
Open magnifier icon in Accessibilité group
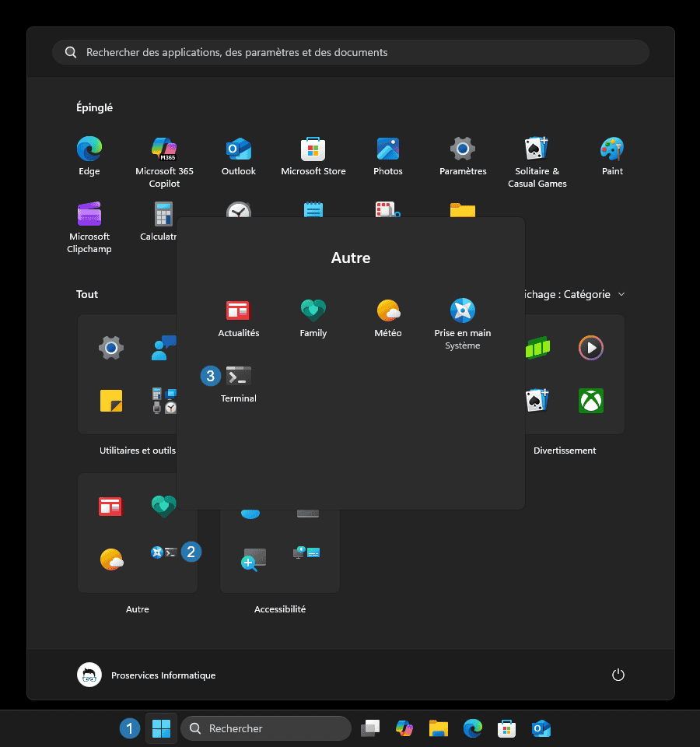(x=254, y=559)
